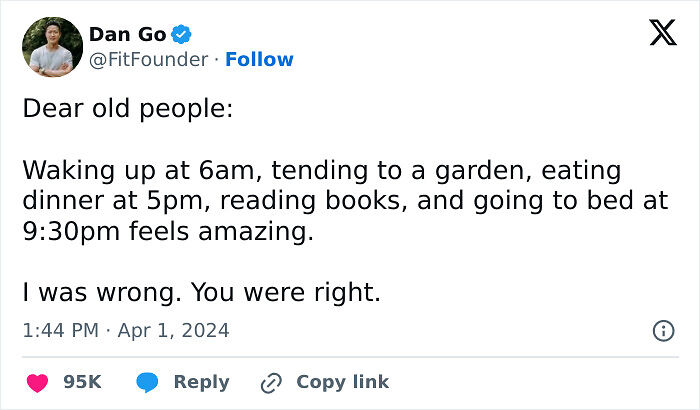Click the Apr 1, 2024 date

[175, 330]
